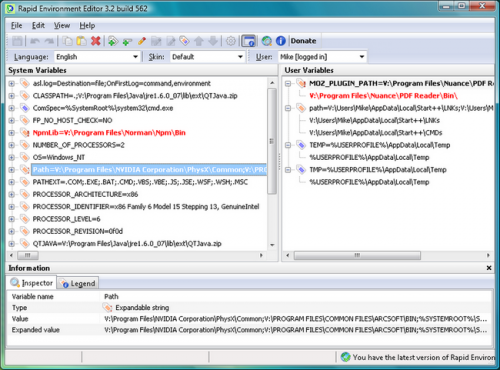Expand the NpmLib variable node
The width and height of the screenshot is (500, 370).
[x=11, y=133]
